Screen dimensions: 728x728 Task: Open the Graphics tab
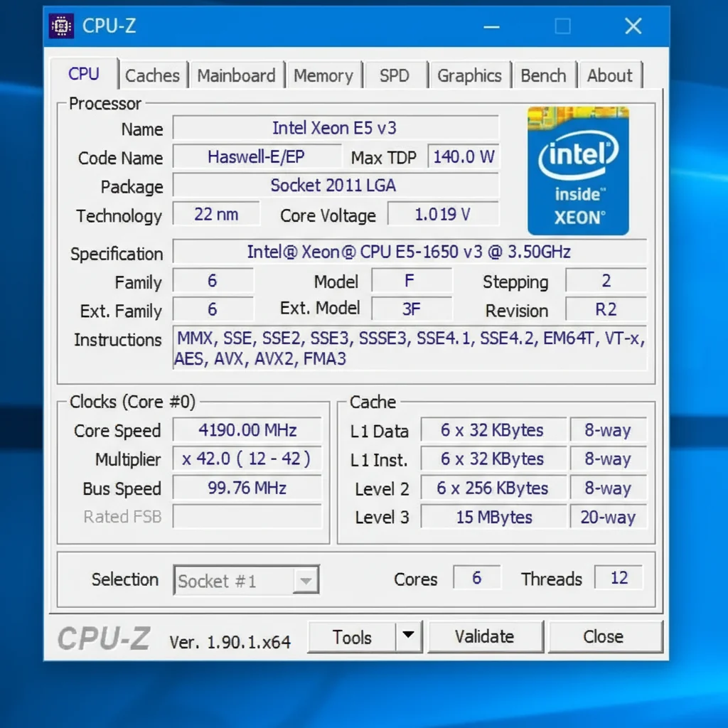[469, 75]
